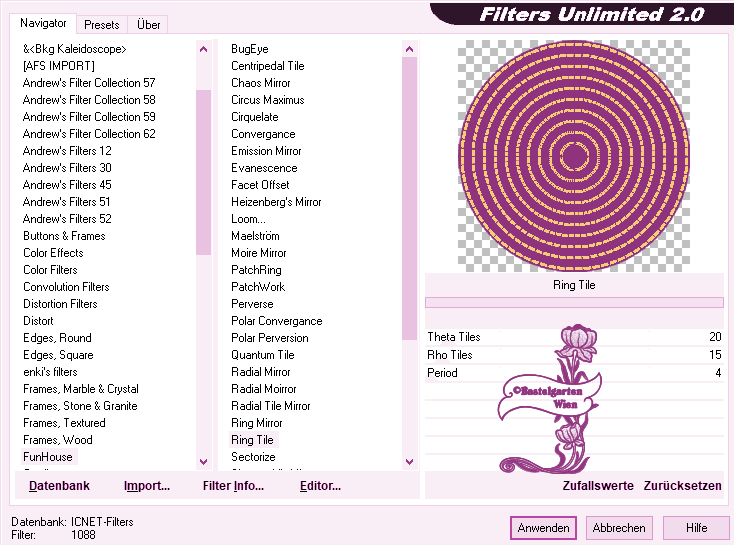Select Andrew's Filter Collection 58

click(89, 100)
